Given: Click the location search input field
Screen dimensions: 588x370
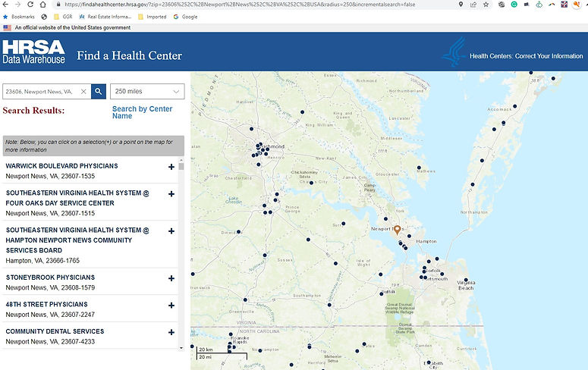Looking at the screenshot, I should (40, 92).
